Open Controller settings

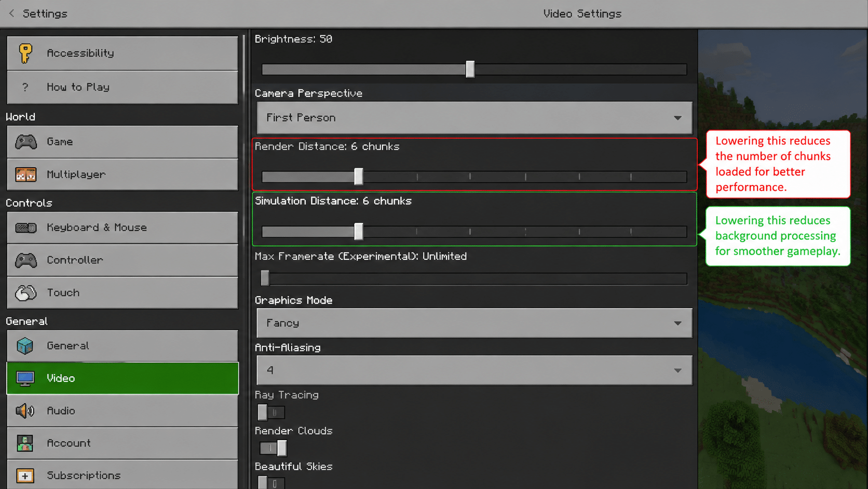(123, 260)
